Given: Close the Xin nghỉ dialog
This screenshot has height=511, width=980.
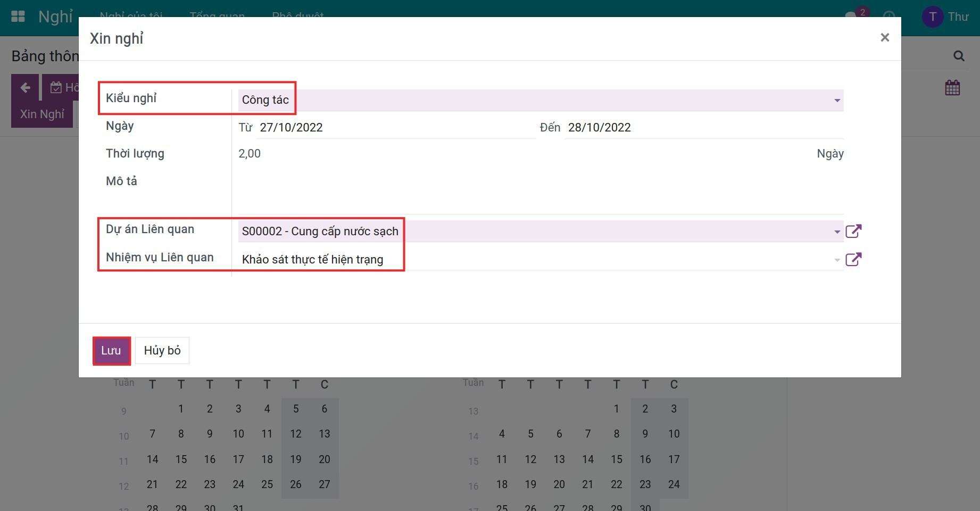Looking at the screenshot, I should point(885,37).
